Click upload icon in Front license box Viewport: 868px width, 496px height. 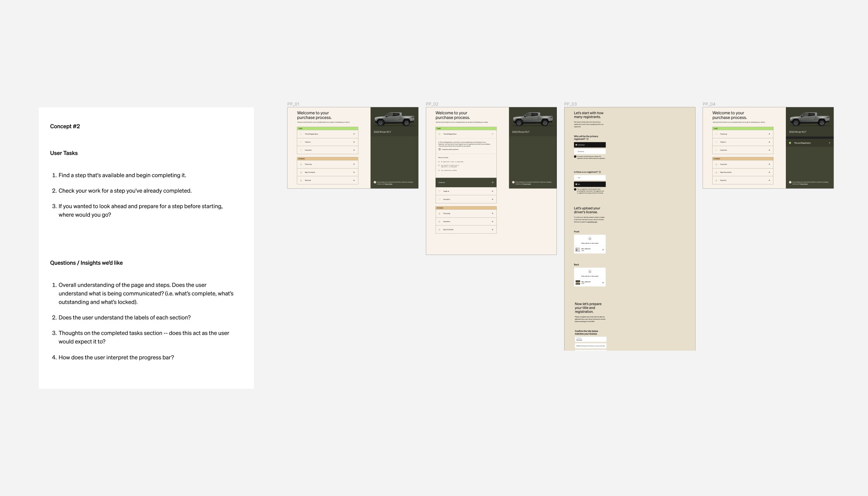coord(590,239)
